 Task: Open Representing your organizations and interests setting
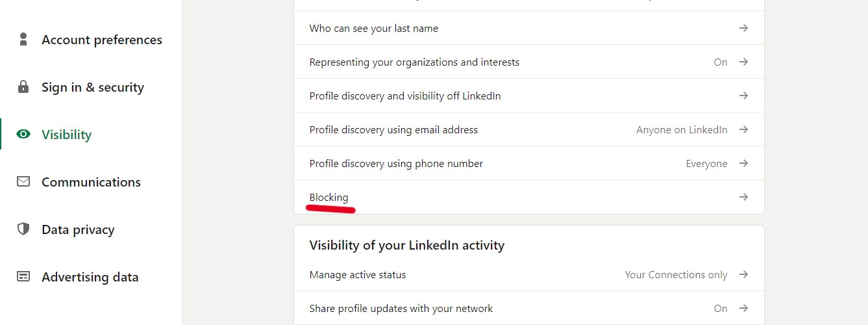click(x=529, y=62)
